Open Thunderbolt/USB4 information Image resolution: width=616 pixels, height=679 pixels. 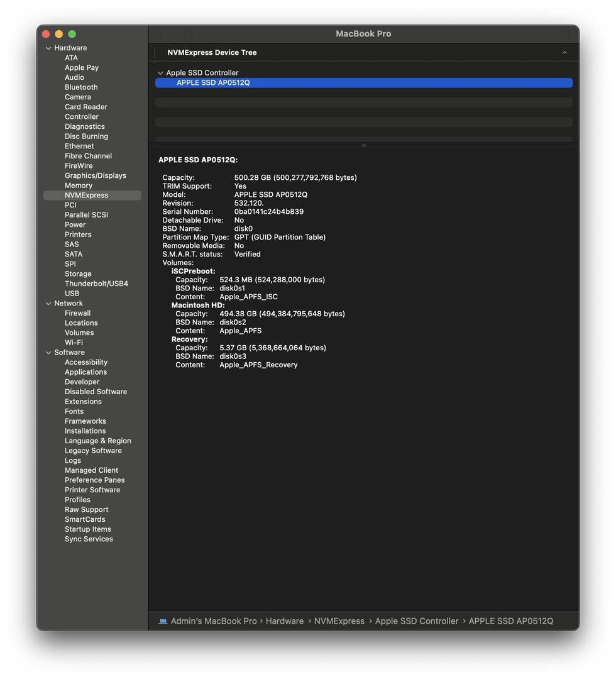97,284
